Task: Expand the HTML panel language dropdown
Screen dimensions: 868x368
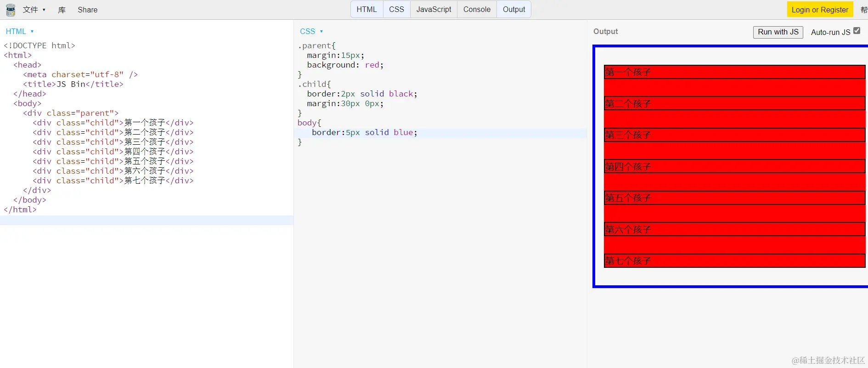Action: point(20,31)
